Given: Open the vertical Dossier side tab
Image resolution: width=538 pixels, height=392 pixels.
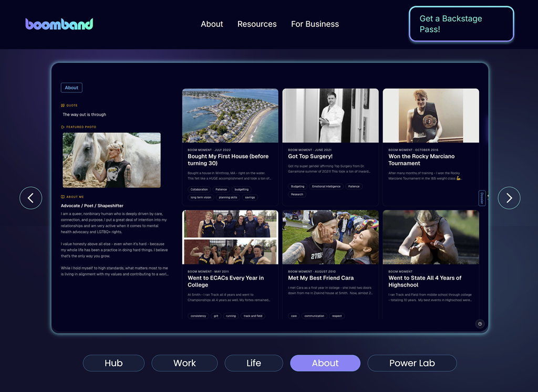Looking at the screenshot, I should [x=482, y=198].
